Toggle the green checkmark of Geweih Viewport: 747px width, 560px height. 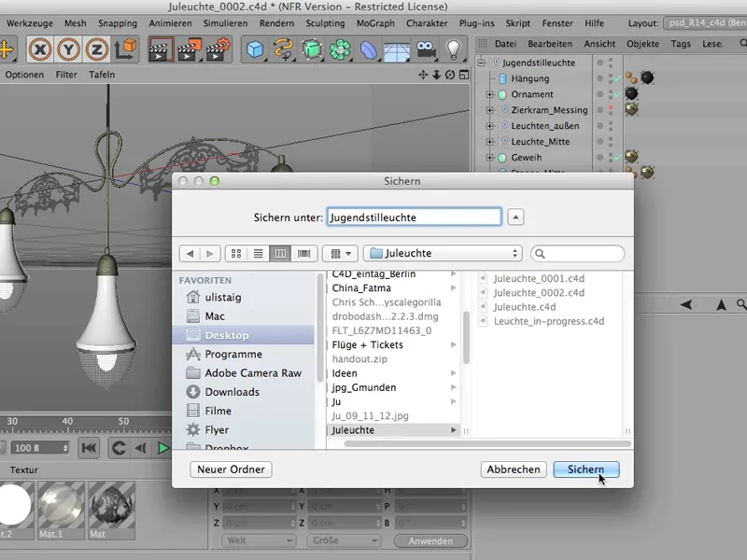click(x=618, y=157)
